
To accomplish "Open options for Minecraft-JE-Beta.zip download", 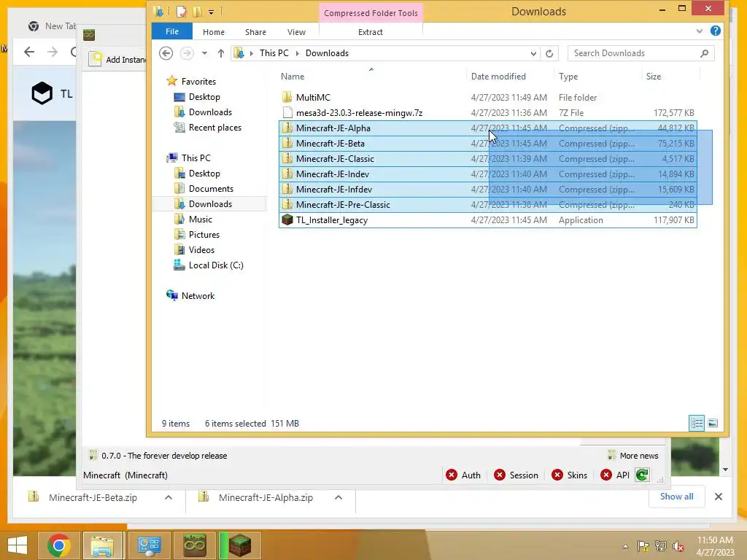I will [169, 497].
